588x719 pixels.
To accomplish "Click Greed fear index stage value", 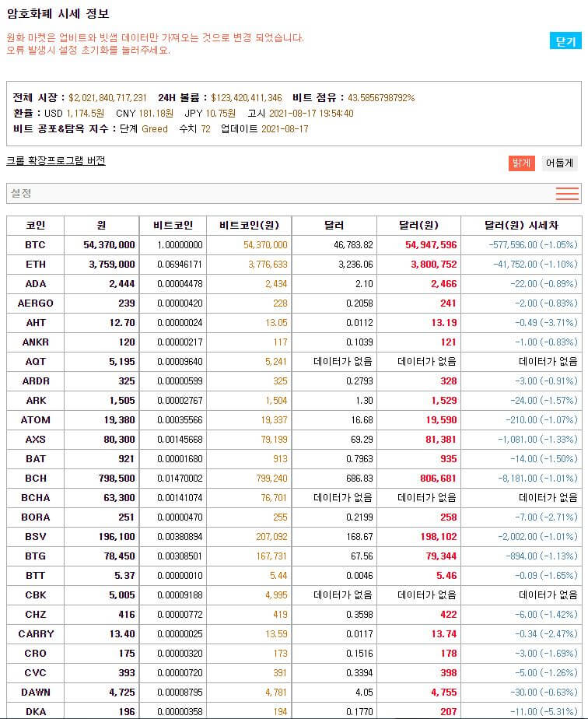I will [x=155, y=129].
